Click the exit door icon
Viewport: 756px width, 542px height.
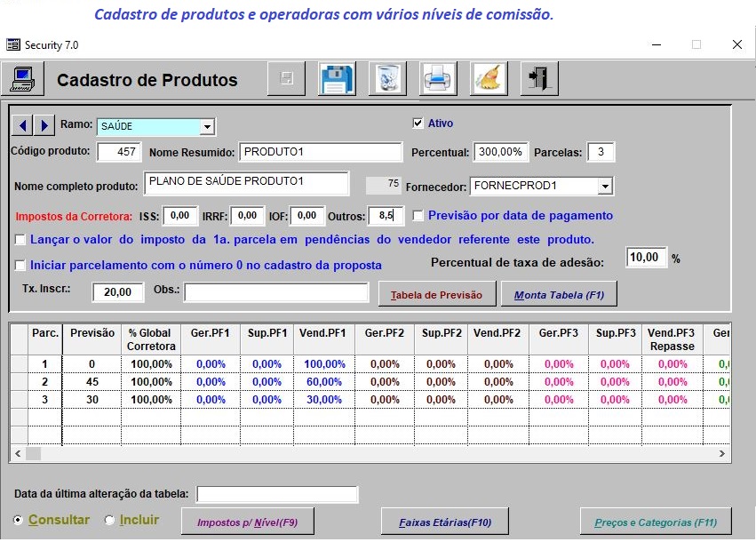[539, 78]
